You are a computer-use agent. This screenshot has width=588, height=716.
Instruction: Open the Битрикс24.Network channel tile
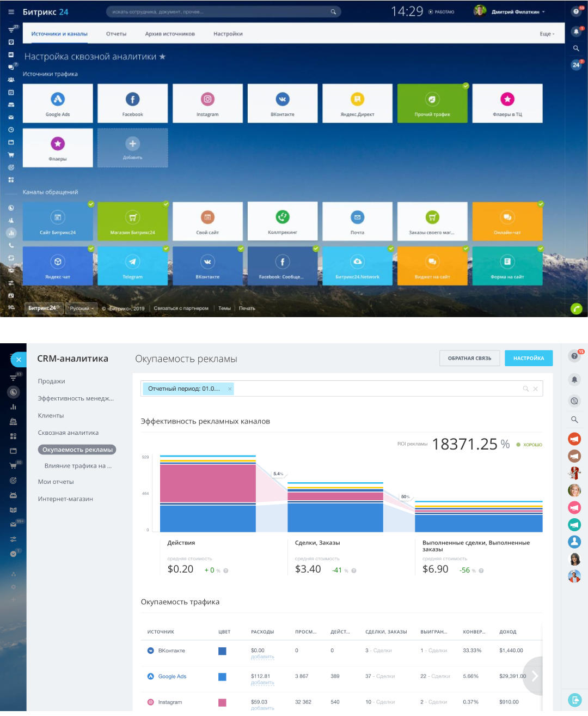pos(357,266)
